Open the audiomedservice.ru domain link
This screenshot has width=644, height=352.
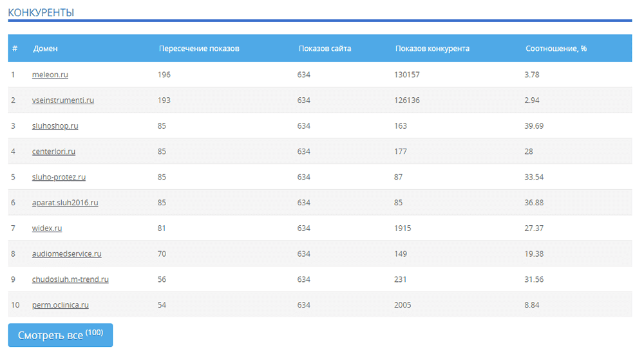(x=66, y=254)
